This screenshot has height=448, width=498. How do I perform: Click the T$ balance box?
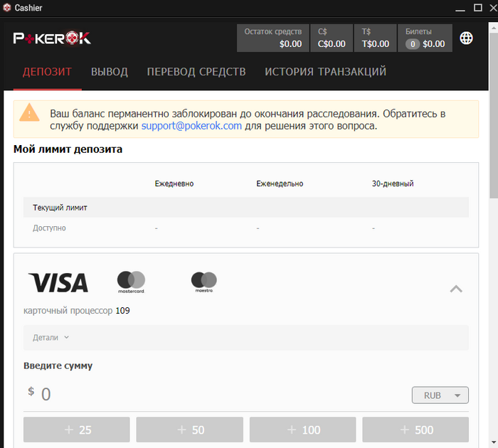376,38
